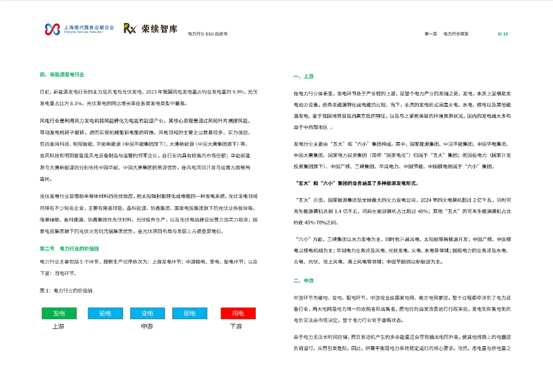Click green heading 一、上游
The image size is (553, 392).
click(x=304, y=76)
